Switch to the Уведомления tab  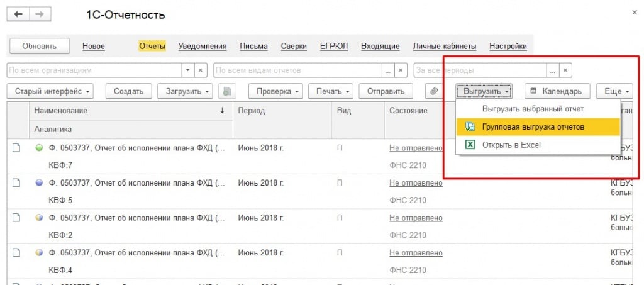(x=203, y=46)
